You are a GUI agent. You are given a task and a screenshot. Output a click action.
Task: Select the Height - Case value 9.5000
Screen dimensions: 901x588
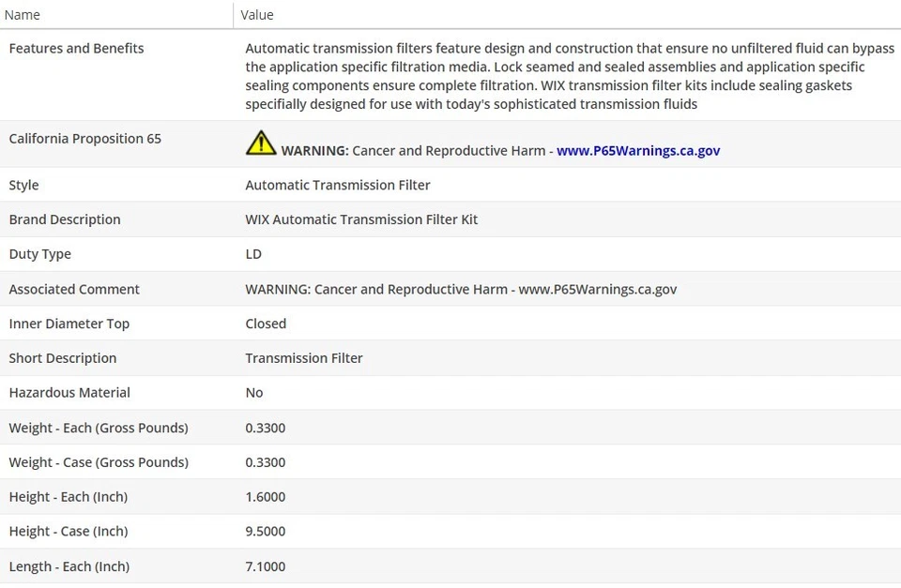pos(266,532)
